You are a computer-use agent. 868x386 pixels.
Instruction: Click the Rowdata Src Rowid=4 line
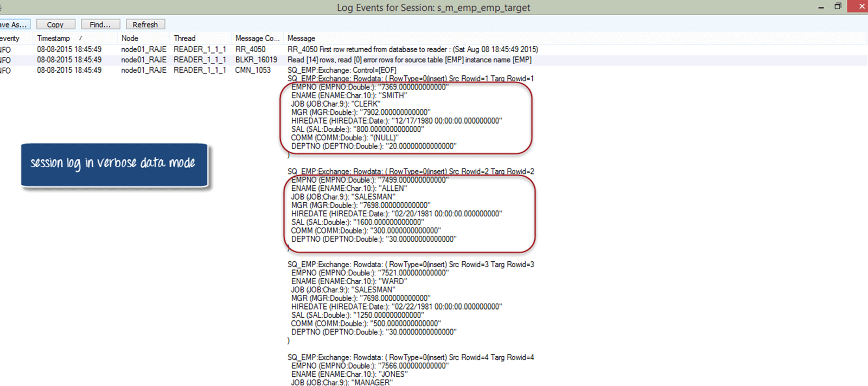pos(411,357)
